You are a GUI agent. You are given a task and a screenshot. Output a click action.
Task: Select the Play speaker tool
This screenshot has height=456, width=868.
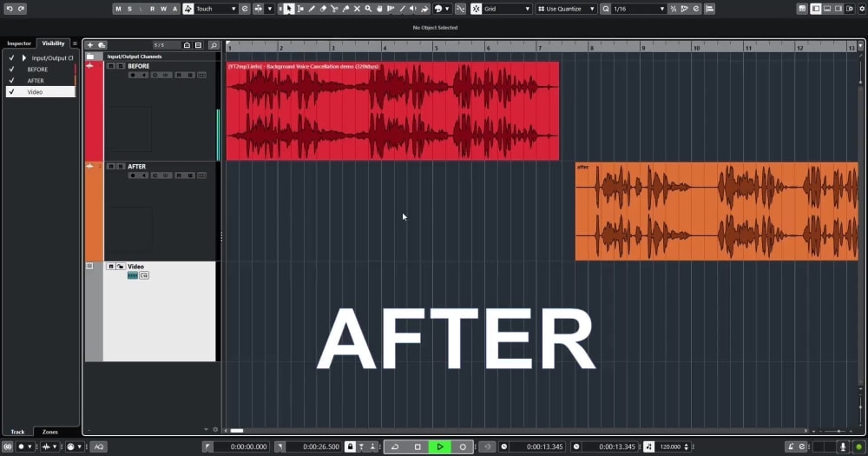(x=413, y=9)
